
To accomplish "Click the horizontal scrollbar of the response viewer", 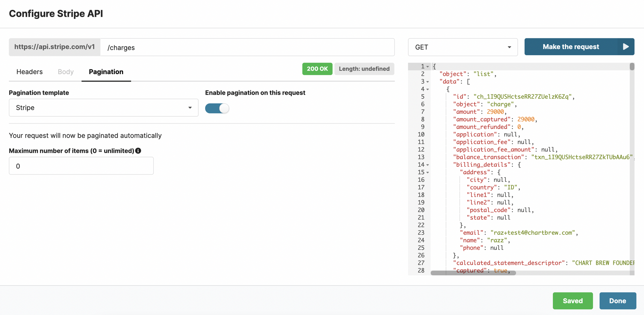I will click(473, 273).
